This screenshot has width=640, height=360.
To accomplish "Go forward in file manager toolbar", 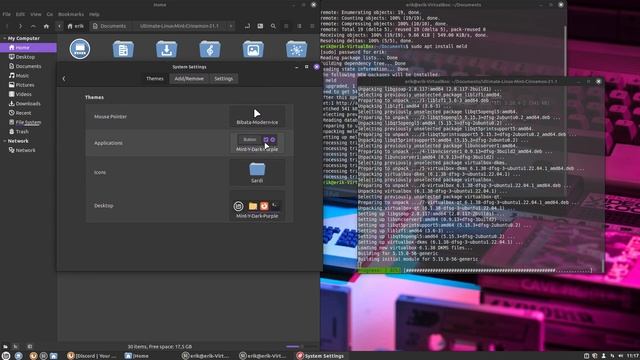I will 20,26.
